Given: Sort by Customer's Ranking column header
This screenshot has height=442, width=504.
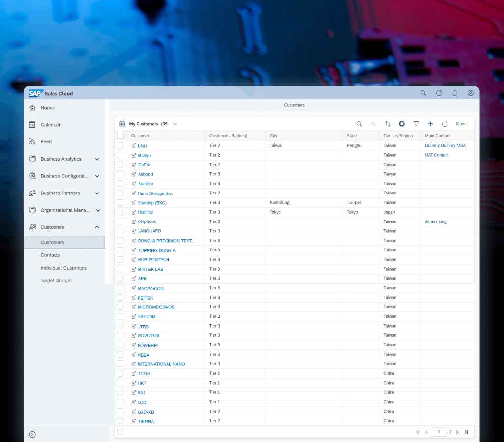Looking at the screenshot, I should (x=228, y=136).
